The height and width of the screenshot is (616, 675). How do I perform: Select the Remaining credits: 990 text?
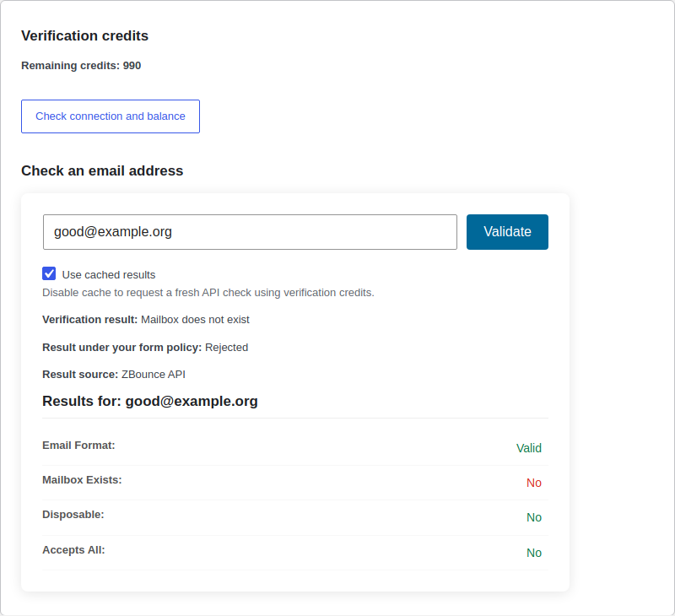click(x=81, y=66)
